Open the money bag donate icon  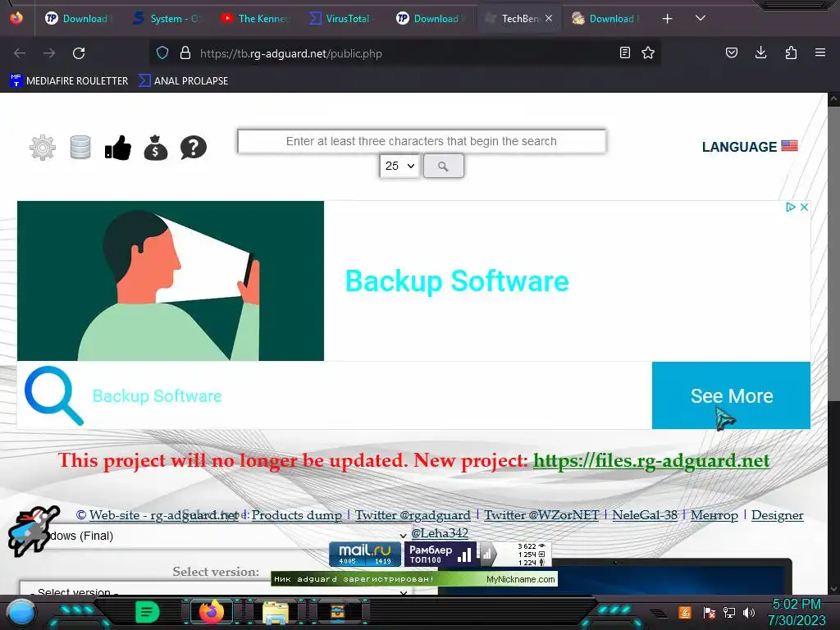point(156,148)
